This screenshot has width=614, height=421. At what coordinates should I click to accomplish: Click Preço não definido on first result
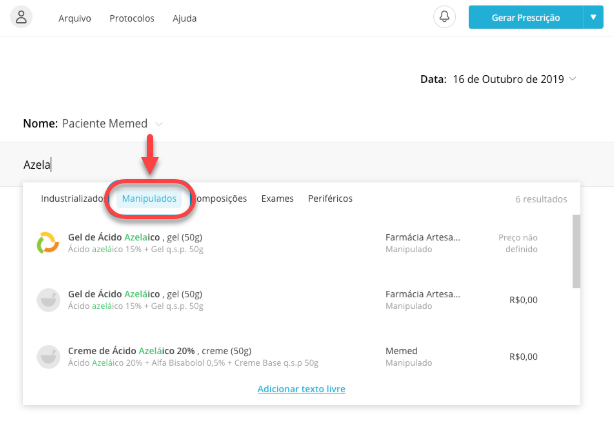pos(518,243)
